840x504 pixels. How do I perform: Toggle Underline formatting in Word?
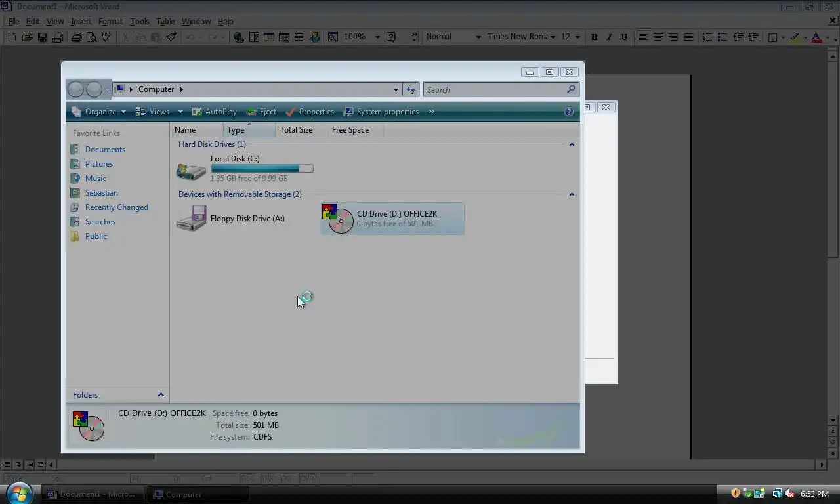click(624, 37)
